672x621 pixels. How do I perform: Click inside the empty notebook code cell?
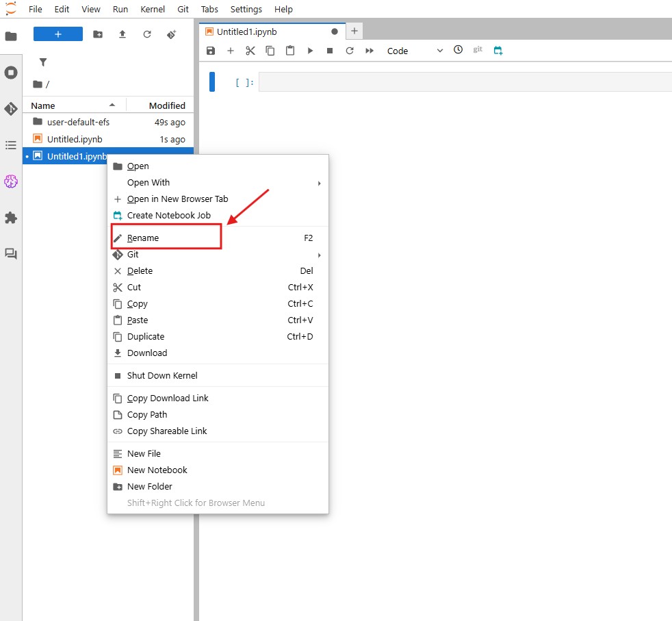click(465, 82)
